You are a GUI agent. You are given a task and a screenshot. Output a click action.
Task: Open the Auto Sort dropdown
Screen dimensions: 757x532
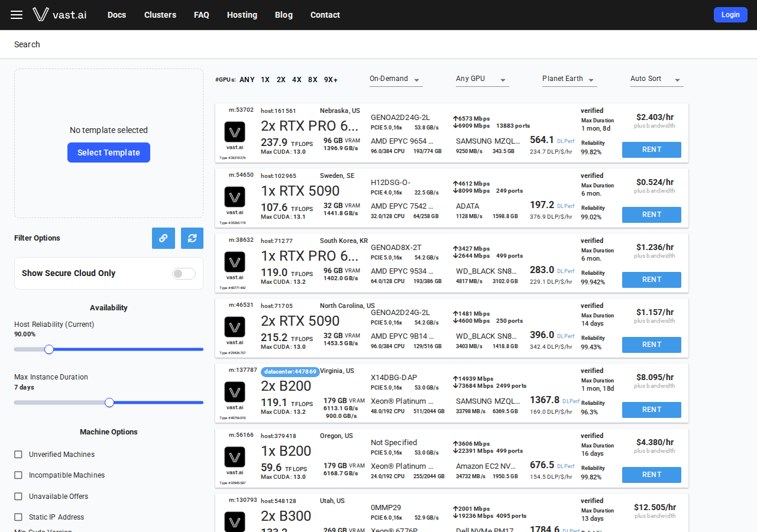(x=657, y=79)
